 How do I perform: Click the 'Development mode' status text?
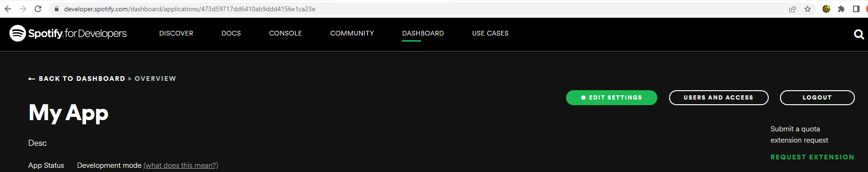109,165
